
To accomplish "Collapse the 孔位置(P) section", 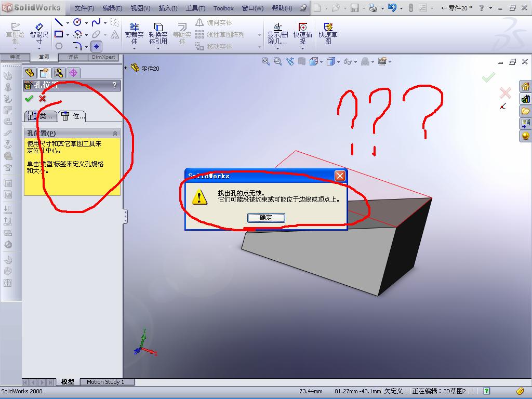I will pyautogui.click(x=115, y=134).
